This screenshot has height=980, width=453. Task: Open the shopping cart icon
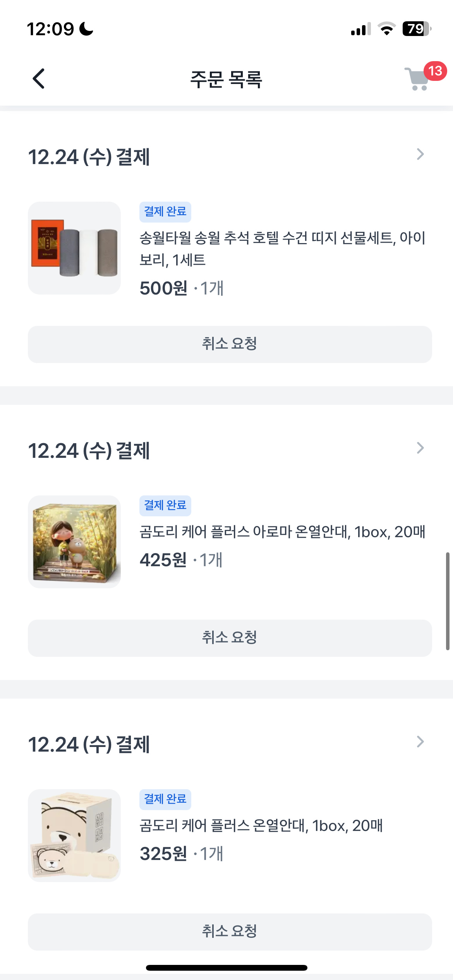coord(416,79)
